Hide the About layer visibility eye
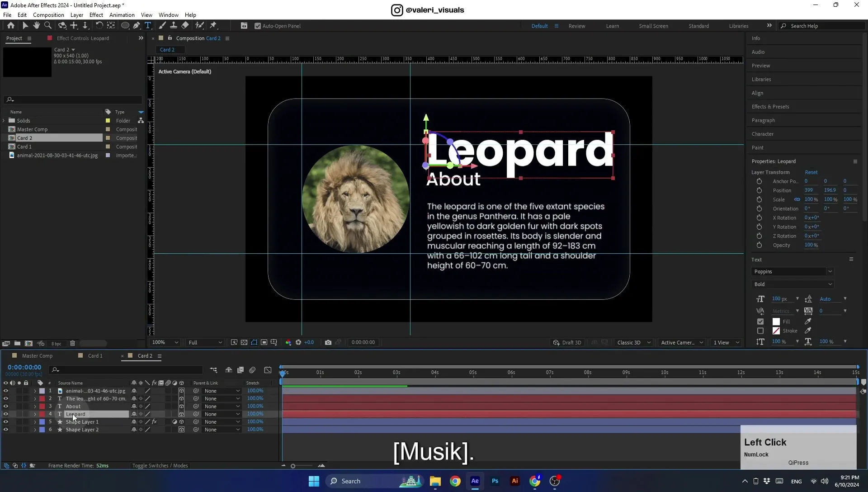Viewport: 868px width, 492px height. [x=5, y=407]
